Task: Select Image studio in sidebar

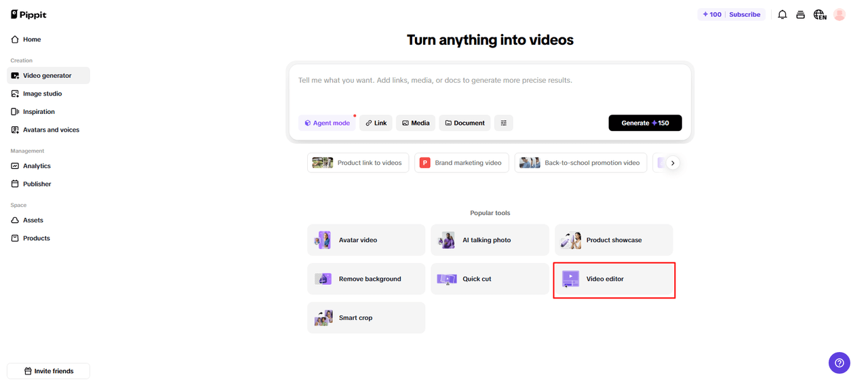Action: 42,94
